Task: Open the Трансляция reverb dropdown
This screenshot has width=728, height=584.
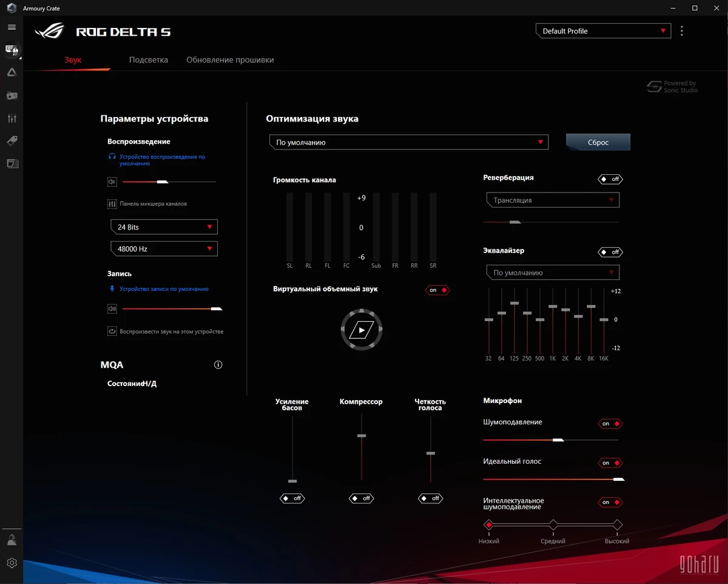Action: (x=553, y=200)
